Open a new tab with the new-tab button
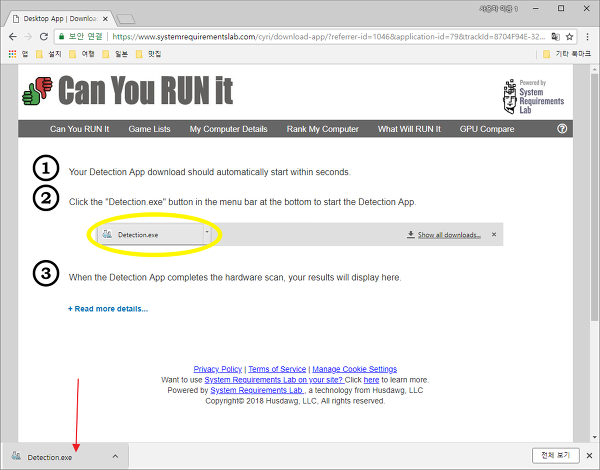This screenshot has height=470, width=600. [125, 19]
